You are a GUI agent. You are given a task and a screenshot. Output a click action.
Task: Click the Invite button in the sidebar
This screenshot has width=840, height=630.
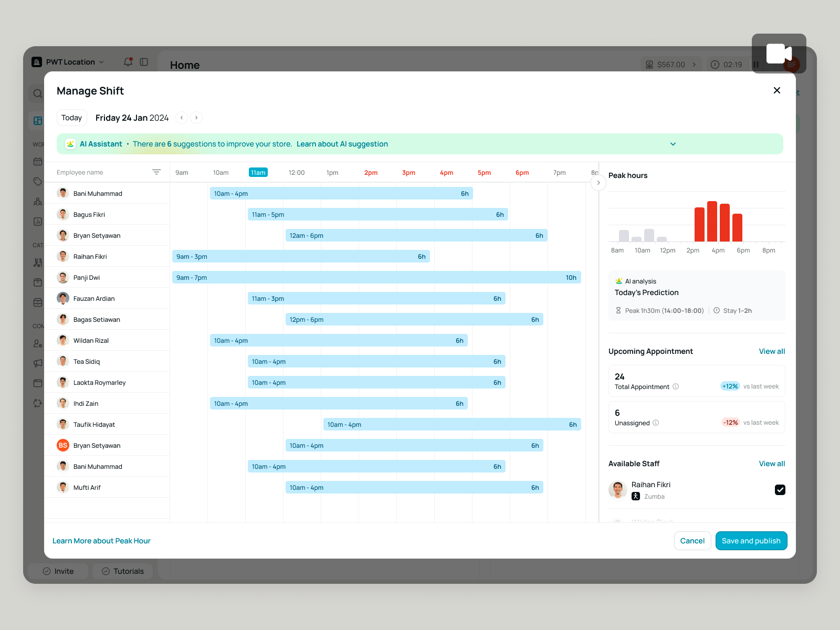pyautogui.click(x=58, y=571)
